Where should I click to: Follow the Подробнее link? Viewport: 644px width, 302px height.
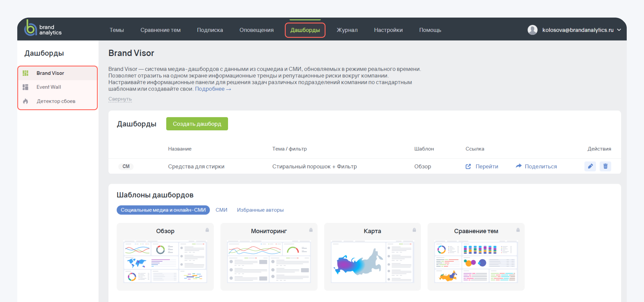(x=213, y=89)
